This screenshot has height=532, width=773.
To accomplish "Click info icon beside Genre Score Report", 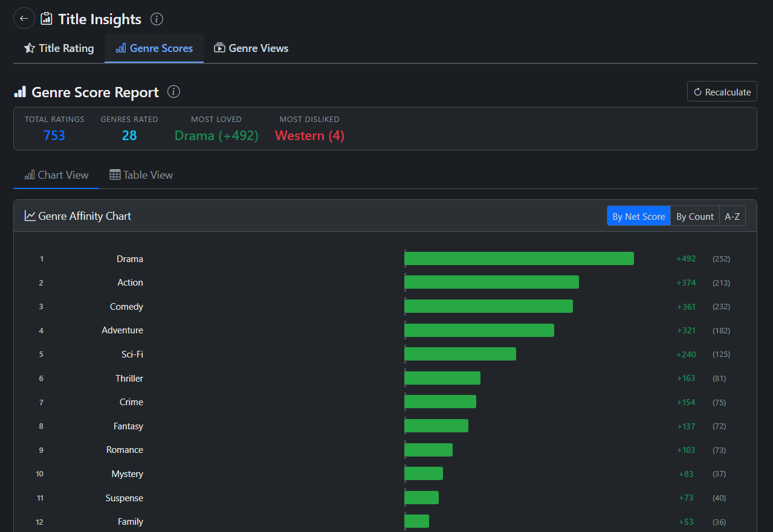I will [173, 92].
